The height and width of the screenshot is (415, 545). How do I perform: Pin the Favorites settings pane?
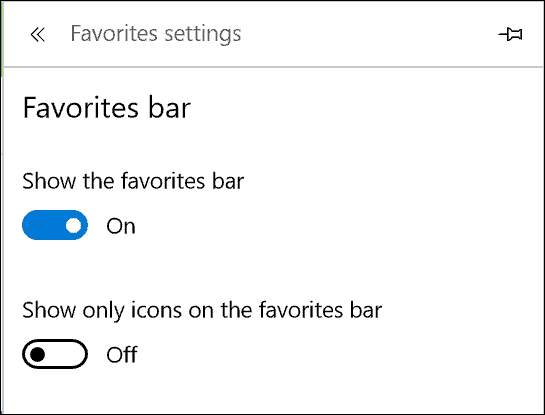tap(510, 34)
